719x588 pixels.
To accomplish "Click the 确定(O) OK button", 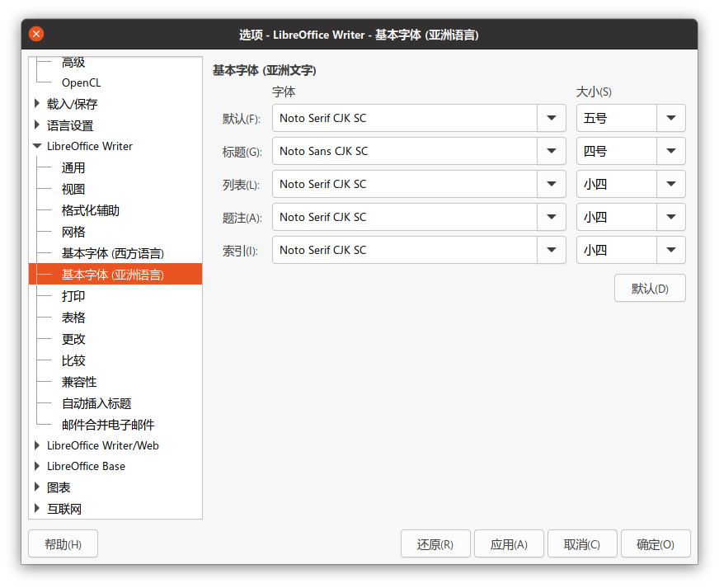I will click(656, 544).
